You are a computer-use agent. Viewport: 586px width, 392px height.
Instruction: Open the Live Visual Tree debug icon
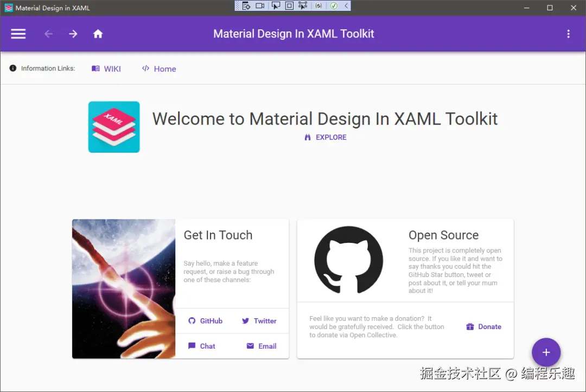pyautogui.click(x=246, y=5)
